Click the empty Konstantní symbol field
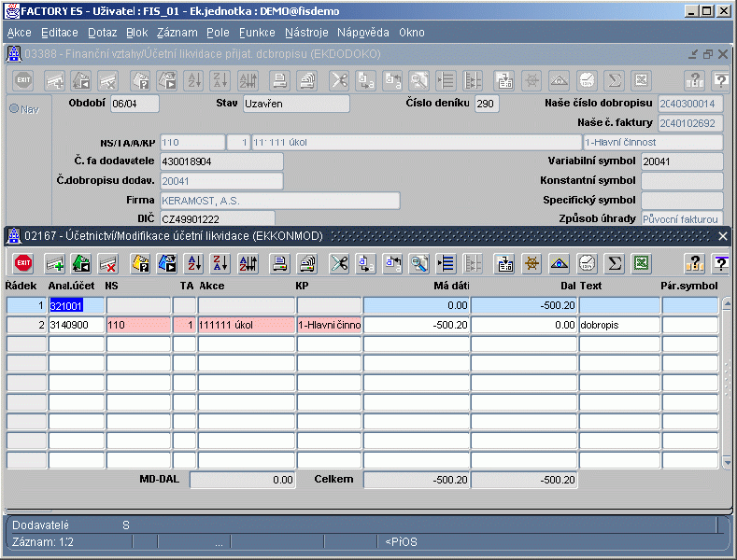The width and height of the screenshot is (737, 560). (682, 181)
